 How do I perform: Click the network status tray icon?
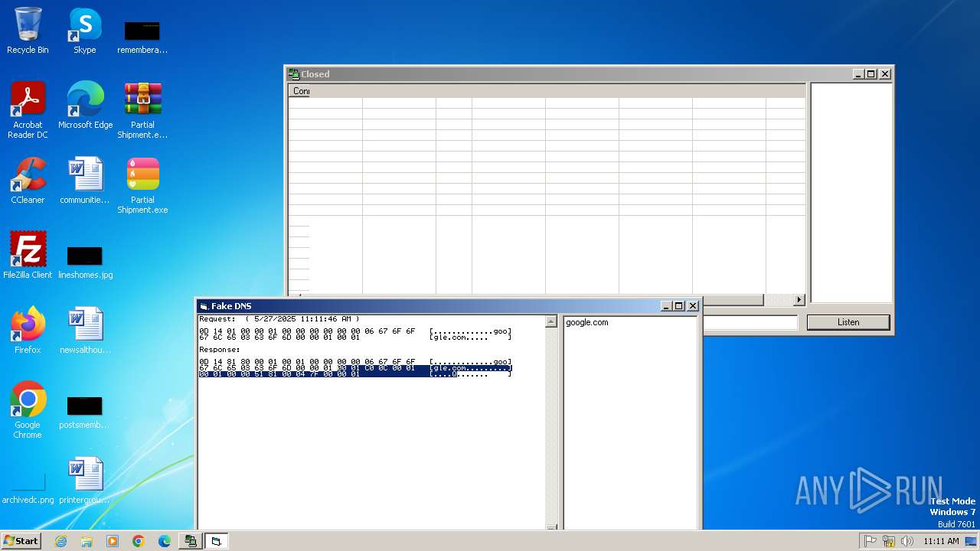(x=889, y=541)
